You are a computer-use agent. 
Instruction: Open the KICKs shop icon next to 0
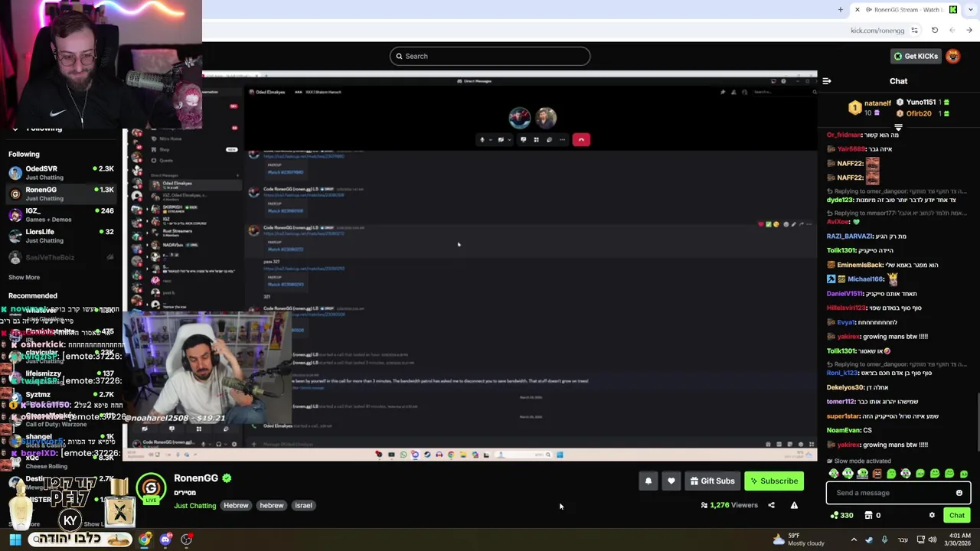tap(868, 515)
